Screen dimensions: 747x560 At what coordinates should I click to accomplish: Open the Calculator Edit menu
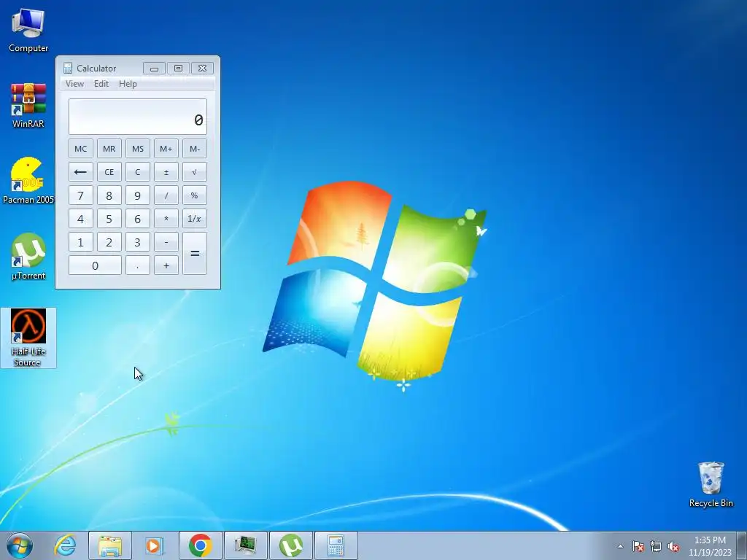101,84
